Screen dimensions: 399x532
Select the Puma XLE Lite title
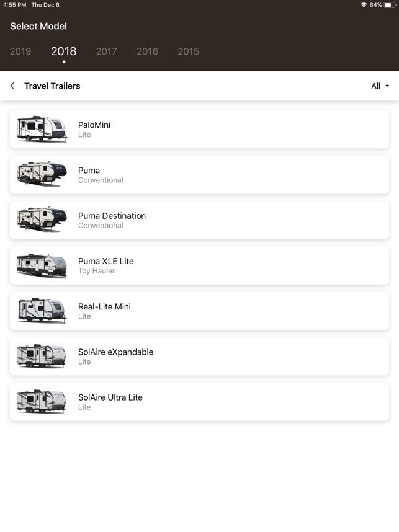tap(105, 261)
